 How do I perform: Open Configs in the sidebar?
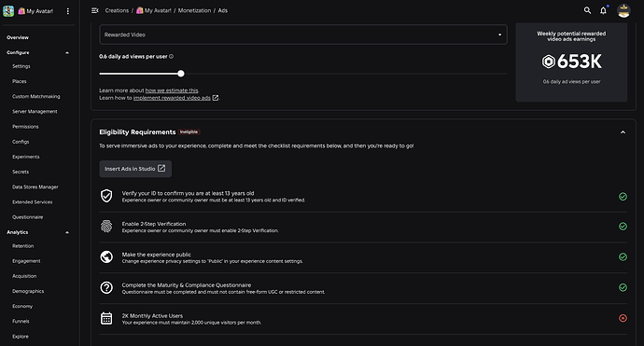[x=21, y=142]
